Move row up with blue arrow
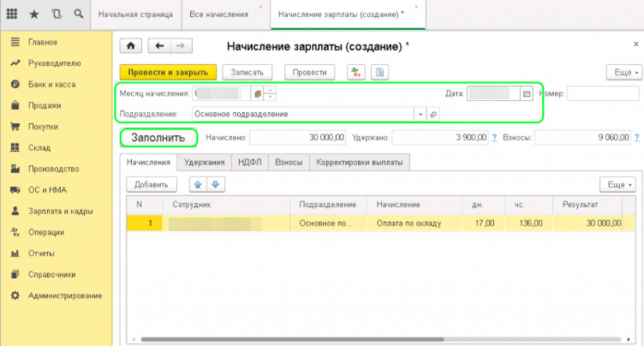 coord(198,184)
